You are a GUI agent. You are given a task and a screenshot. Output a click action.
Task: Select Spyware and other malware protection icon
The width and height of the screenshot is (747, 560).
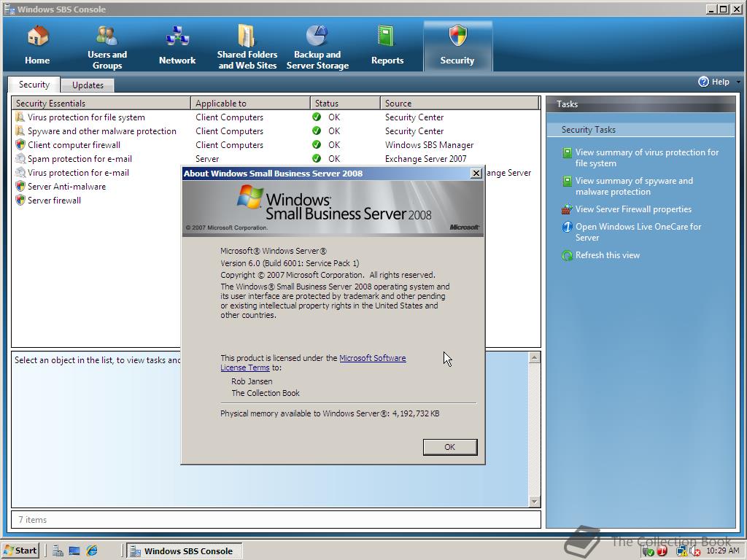pyautogui.click(x=20, y=131)
